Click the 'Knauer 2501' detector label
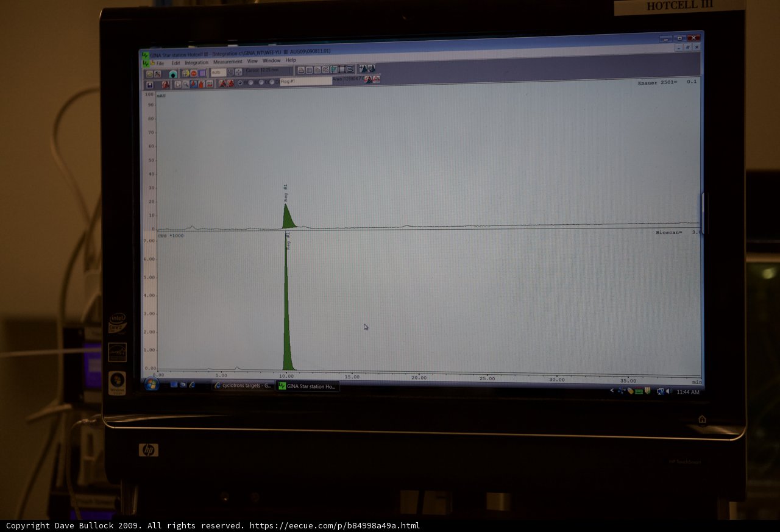 (x=657, y=82)
